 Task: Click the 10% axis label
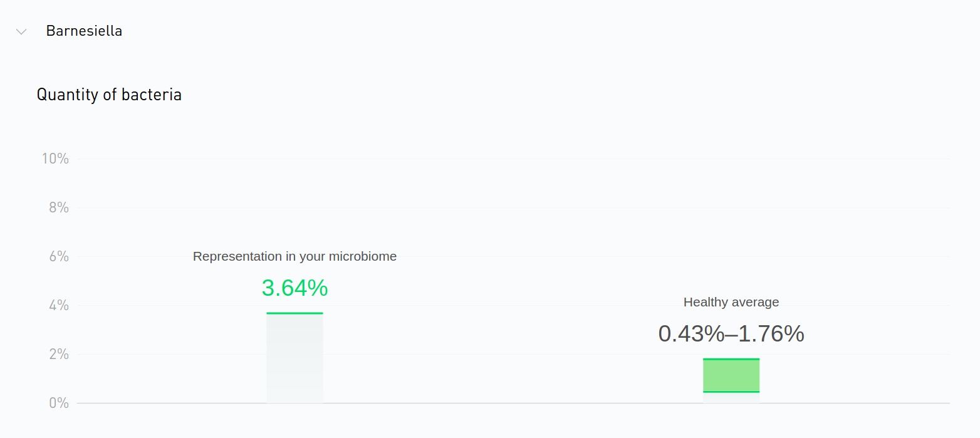pyautogui.click(x=55, y=159)
